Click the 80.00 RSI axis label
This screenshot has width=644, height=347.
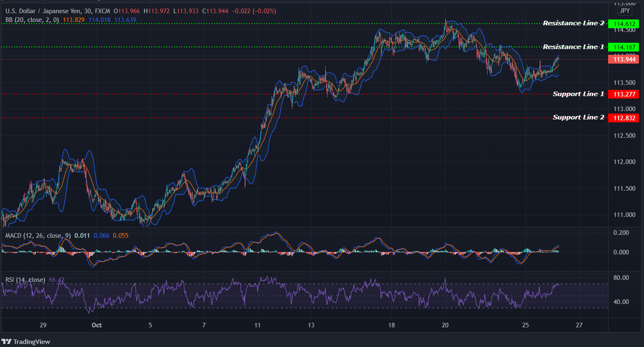(x=621, y=278)
